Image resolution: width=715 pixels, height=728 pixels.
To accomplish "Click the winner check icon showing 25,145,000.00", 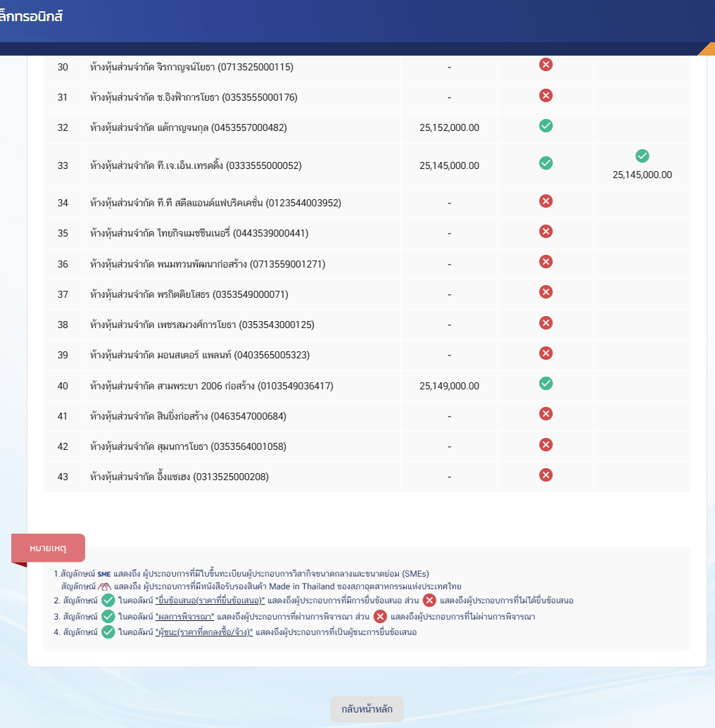I will pos(641,156).
